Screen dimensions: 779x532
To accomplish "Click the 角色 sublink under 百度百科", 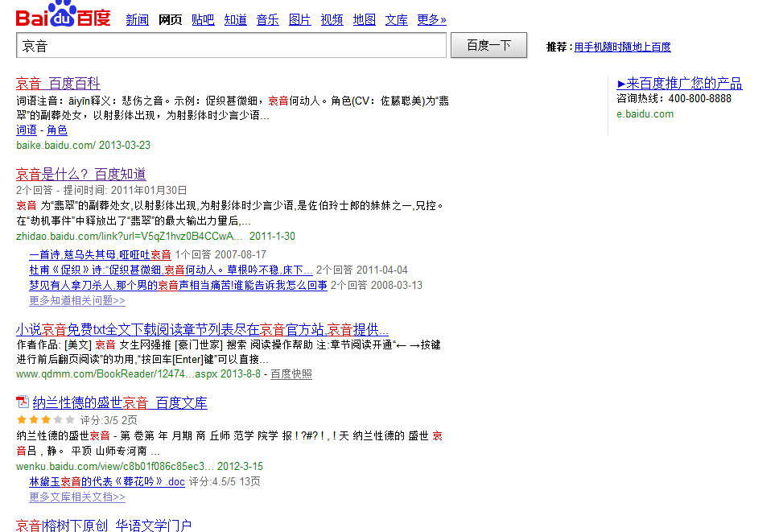I will coord(57,130).
